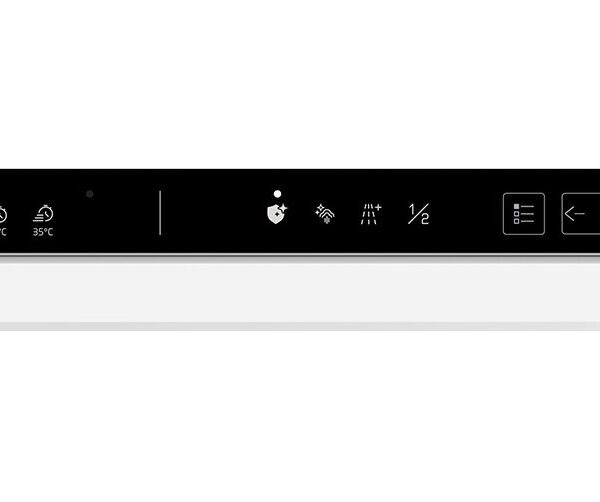Screen dimensions: 600x502
Task: Select the partially visible clock programme icon
Action: (3, 214)
